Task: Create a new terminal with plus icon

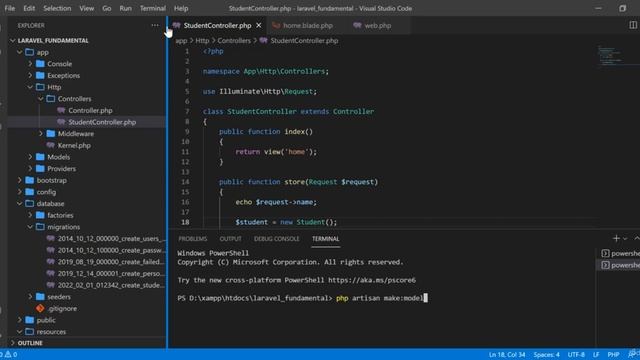Action: point(616,238)
